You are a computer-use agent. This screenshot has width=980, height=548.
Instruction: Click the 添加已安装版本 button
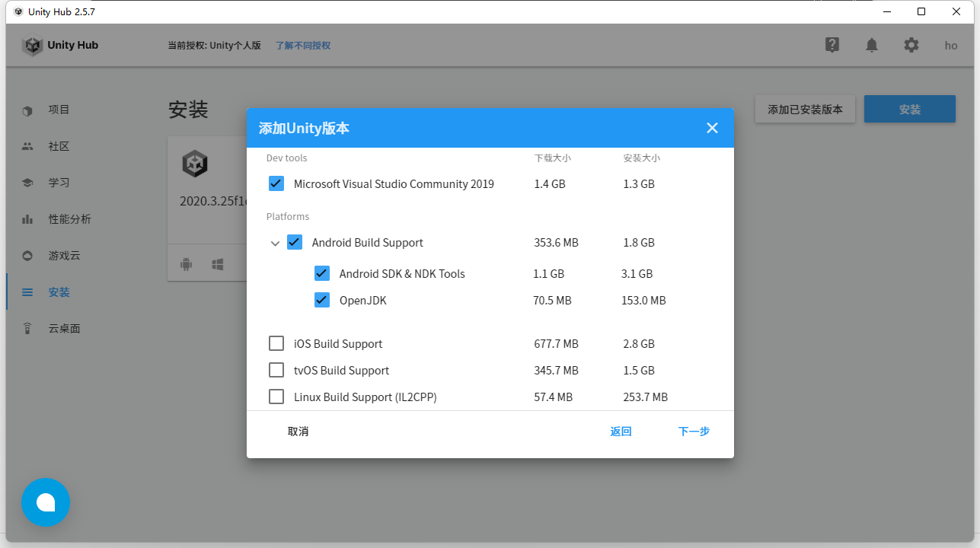click(805, 110)
